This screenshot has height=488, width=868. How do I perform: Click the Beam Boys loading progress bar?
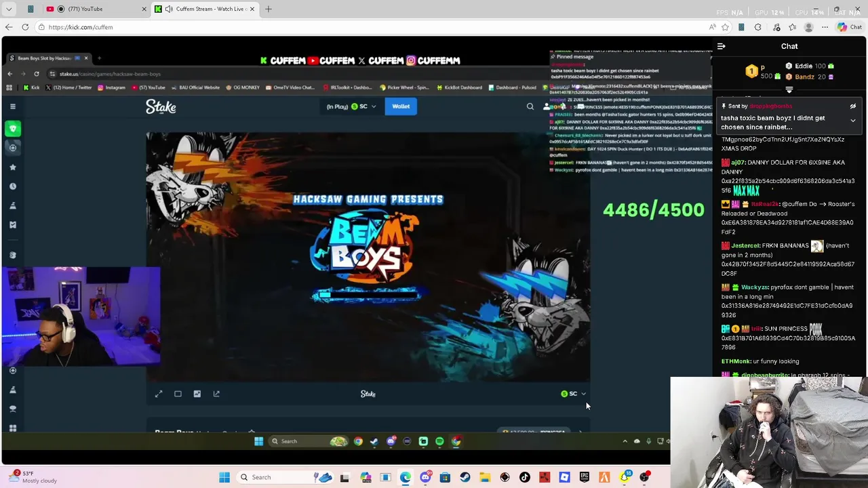coord(366,295)
